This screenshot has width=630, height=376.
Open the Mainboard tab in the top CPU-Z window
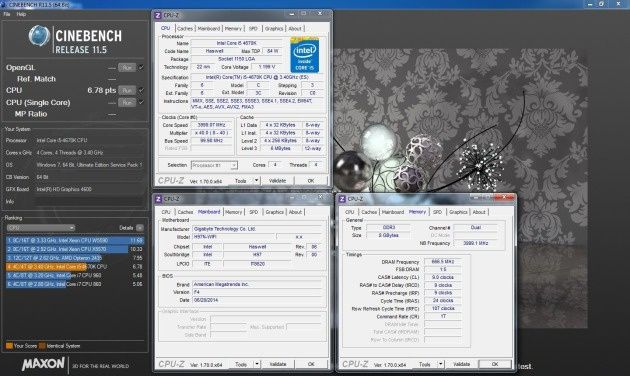click(x=209, y=29)
